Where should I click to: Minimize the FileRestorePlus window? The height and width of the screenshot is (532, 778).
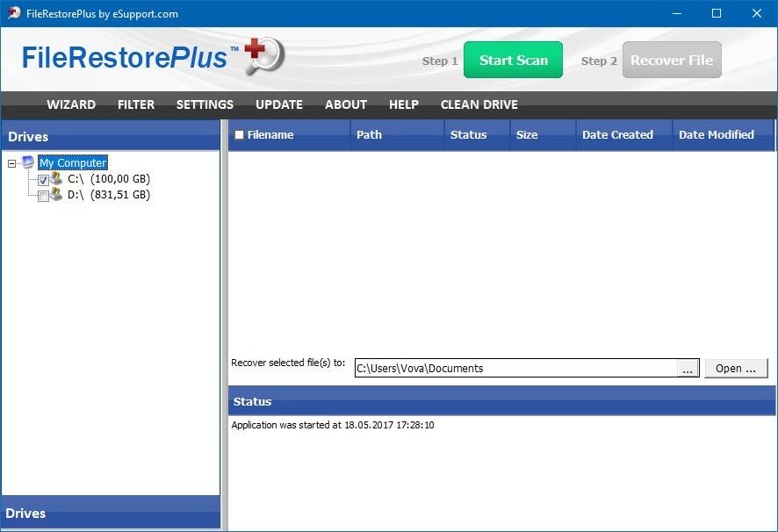(677, 13)
